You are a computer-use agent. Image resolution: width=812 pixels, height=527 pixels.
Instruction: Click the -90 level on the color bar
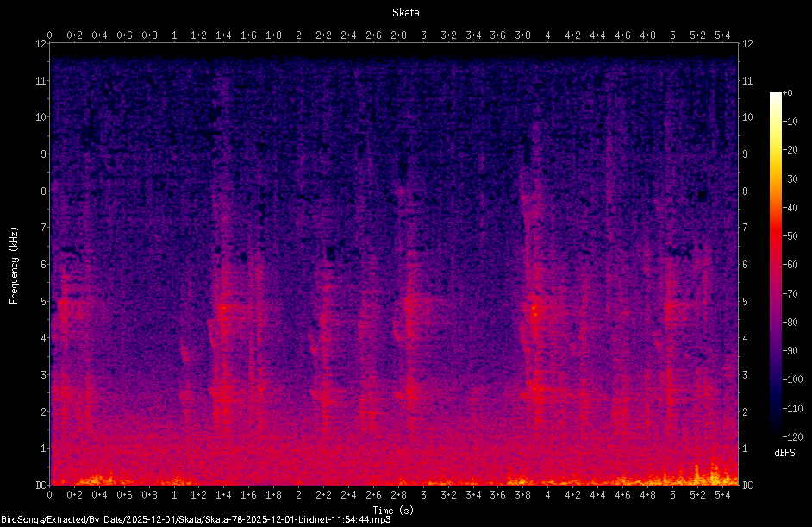(x=790, y=351)
